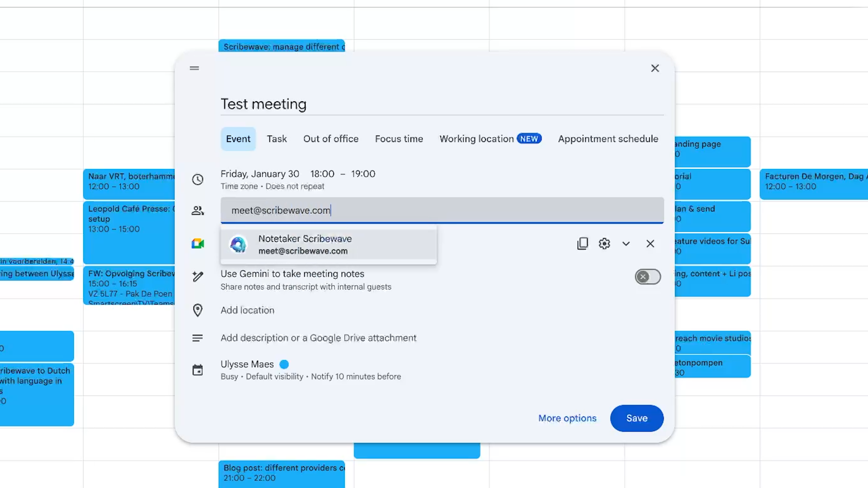
Task: Copy Meet conferencing info icon
Action: [583, 244]
